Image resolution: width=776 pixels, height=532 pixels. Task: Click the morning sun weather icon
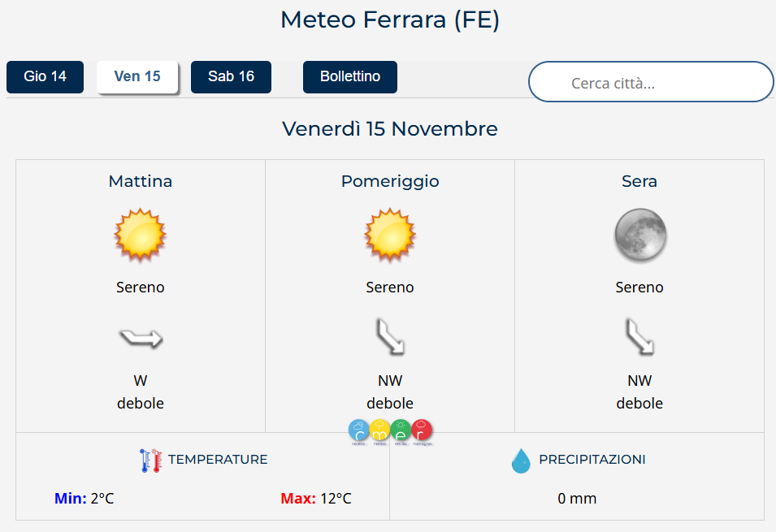[x=140, y=235]
